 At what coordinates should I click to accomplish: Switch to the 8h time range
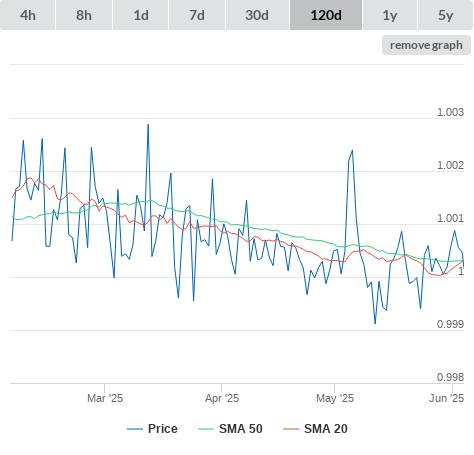click(84, 15)
